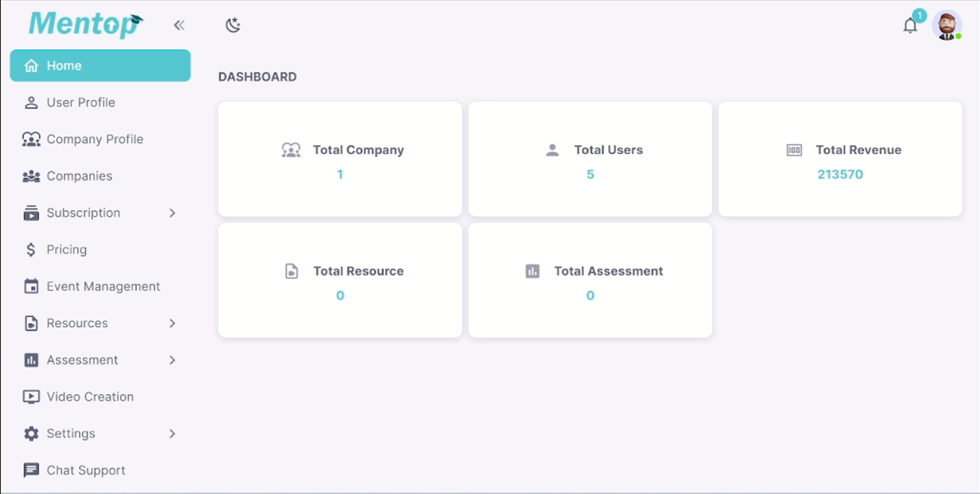Toggle dark mode with the moon icon

pos(233,25)
